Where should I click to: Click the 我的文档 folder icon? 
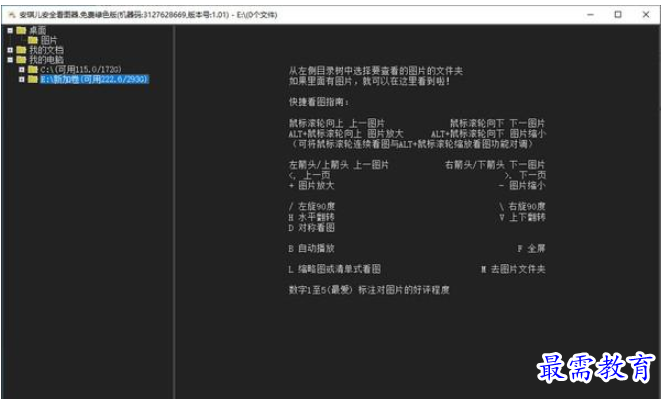point(21,50)
